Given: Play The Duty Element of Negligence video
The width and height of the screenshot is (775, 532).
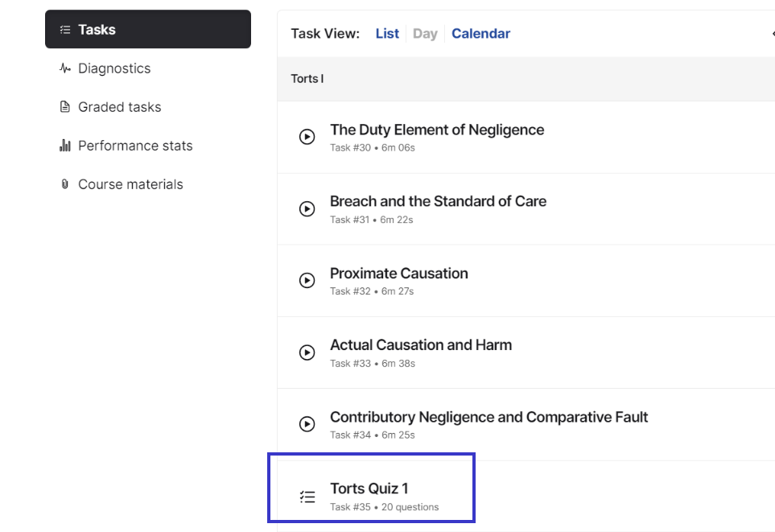Looking at the screenshot, I should click(307, 137).
